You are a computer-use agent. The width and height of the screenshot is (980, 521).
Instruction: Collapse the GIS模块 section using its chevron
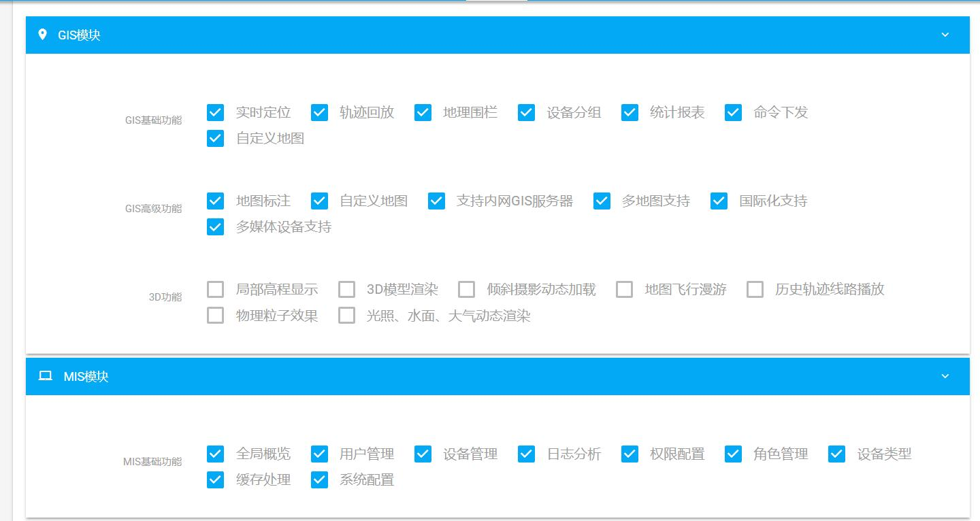[944, 35]
